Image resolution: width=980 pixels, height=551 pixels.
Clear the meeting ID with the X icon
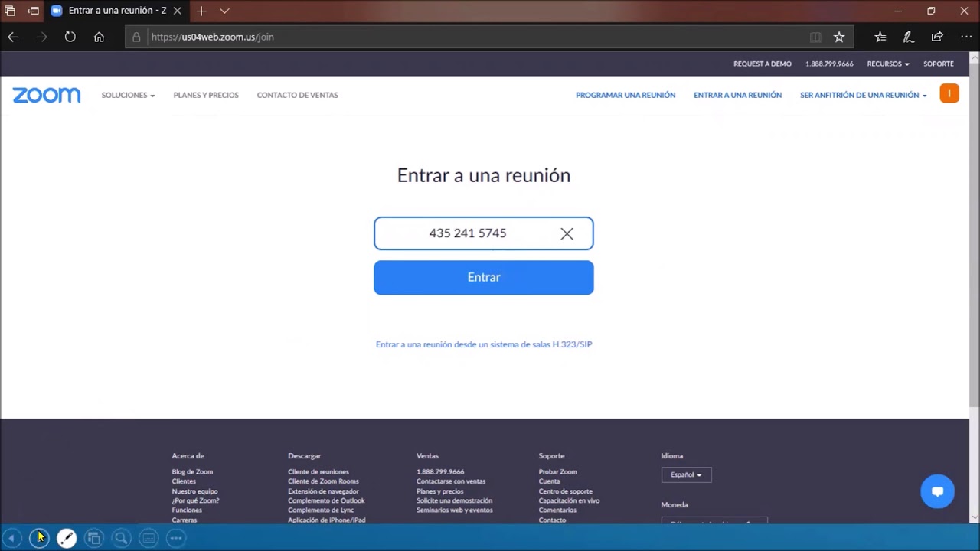coord(567,233)
